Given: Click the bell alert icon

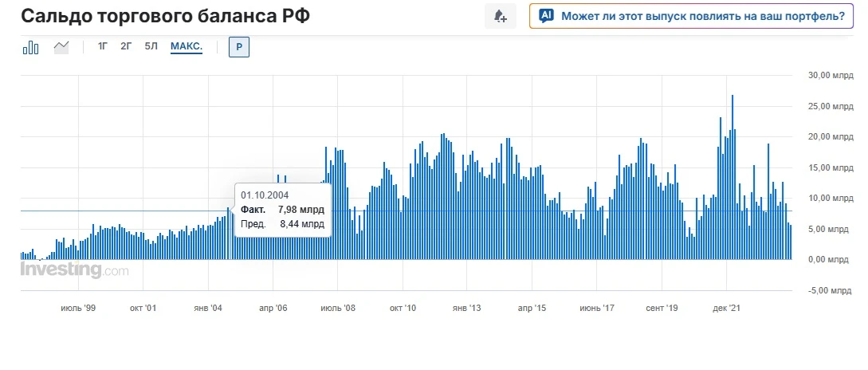Looking at the screenshot, I should coord(501,16).
